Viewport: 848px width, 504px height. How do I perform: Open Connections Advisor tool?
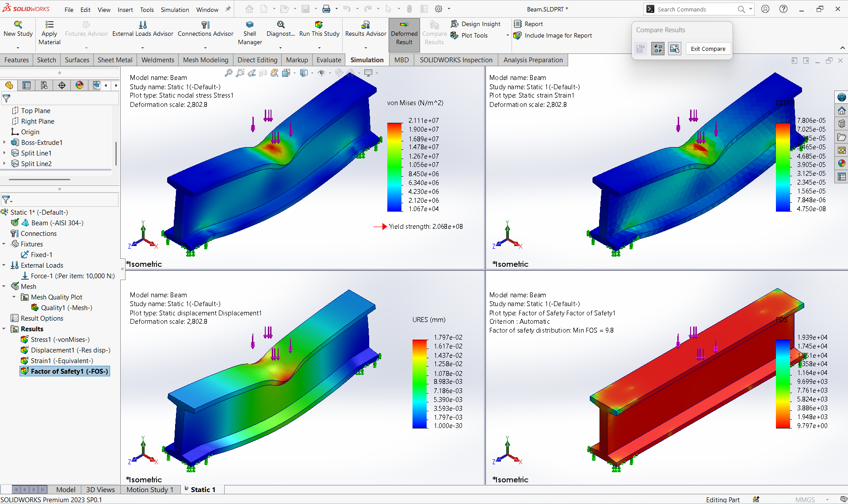point(205,29)
